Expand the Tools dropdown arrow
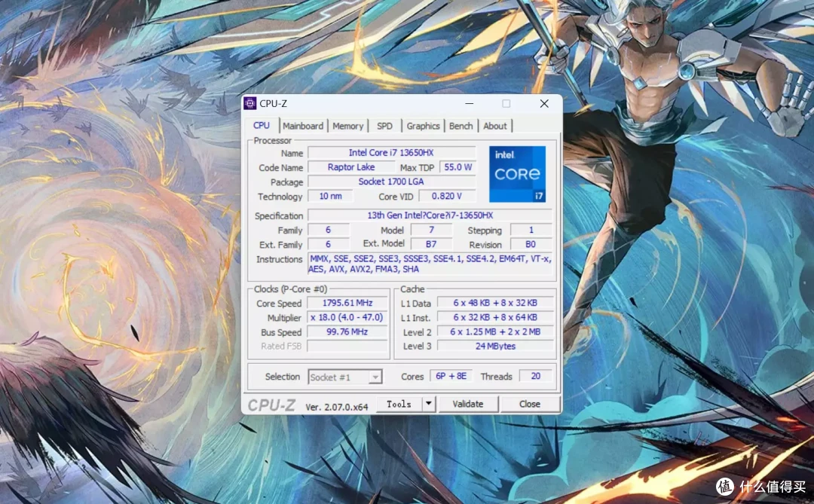 click(429, 404)
